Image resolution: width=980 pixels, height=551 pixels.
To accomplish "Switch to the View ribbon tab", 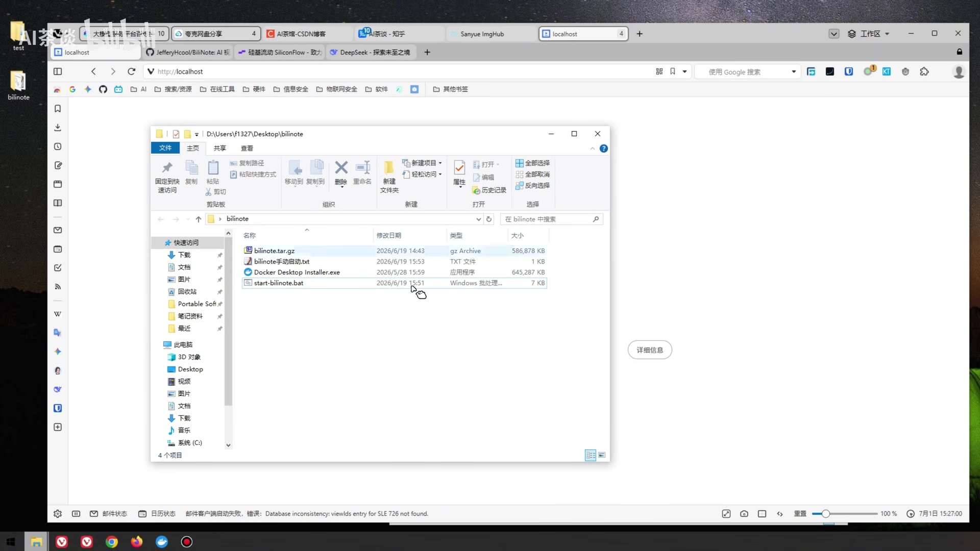I will [x=247, y=148].
